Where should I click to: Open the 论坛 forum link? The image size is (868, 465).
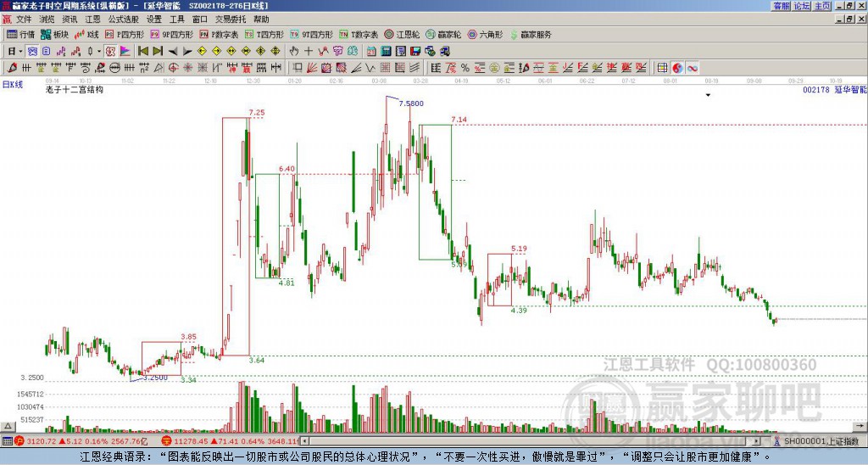tap(802, 6)
